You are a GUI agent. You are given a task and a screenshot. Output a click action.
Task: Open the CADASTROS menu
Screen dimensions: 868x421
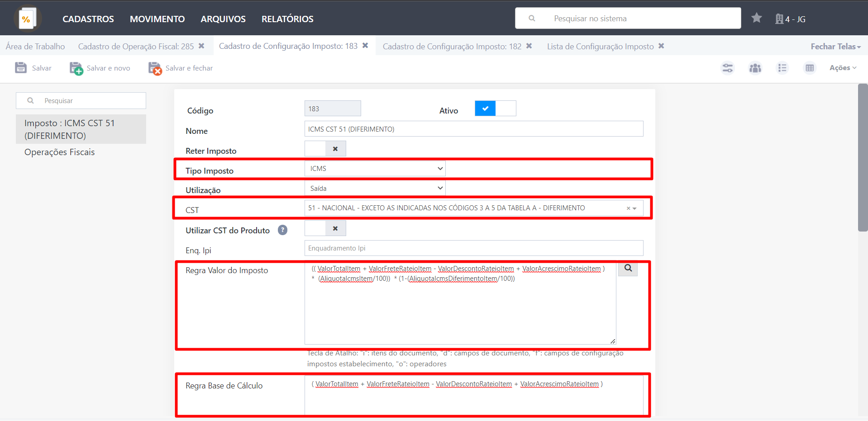88,19
